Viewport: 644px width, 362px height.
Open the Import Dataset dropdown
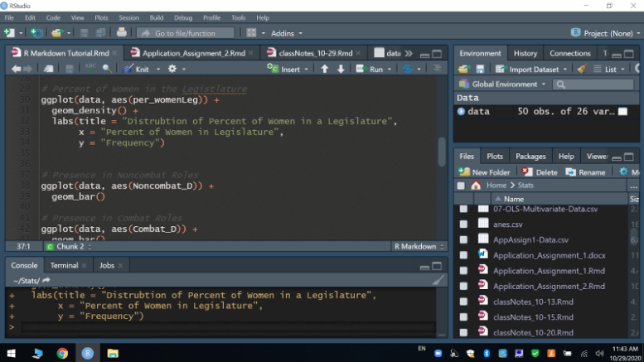tap(531, 69)
